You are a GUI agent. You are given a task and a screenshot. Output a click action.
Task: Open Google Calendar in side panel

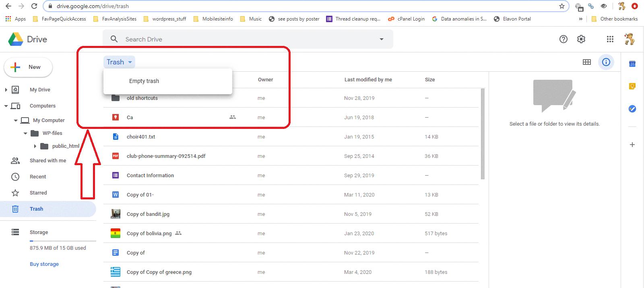(632, 64)
